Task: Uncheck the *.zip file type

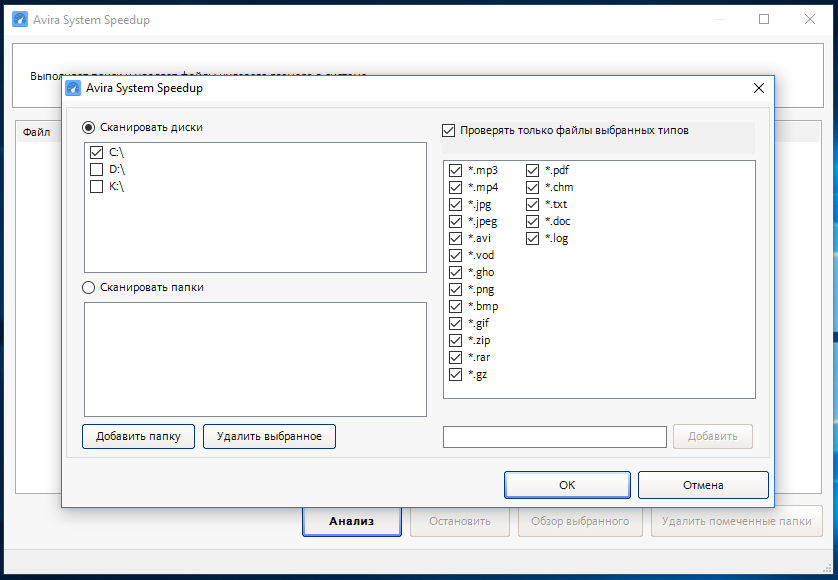Action: click(x=455, y=341)
